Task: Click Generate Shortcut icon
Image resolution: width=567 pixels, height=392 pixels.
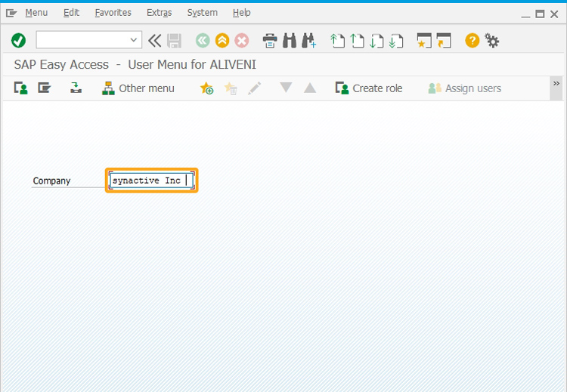Action: click(443, 41)
